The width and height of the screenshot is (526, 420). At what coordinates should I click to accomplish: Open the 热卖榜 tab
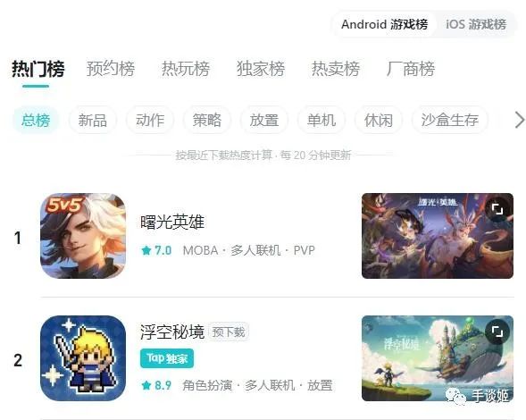tap(336, 69)
